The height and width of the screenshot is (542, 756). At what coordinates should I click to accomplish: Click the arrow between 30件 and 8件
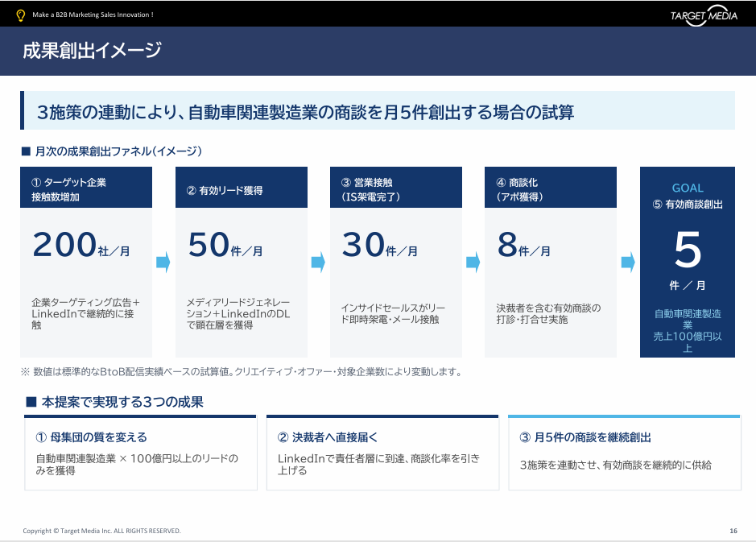coord(473,263)
